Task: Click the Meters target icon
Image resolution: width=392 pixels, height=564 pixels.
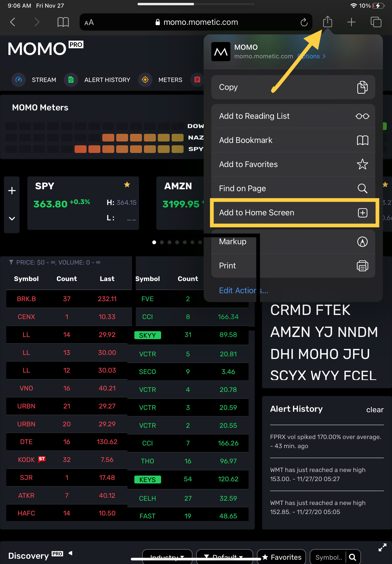Action: 145,80
